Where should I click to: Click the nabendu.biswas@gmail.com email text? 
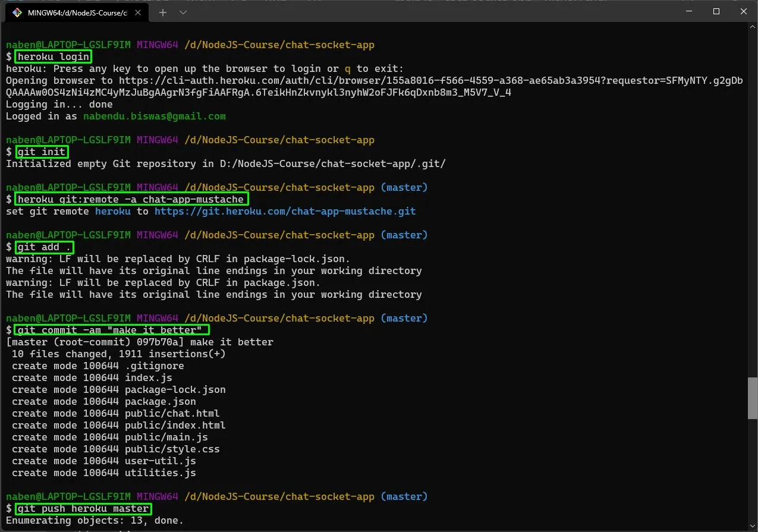pyautogui.click(x=155, y=117)
